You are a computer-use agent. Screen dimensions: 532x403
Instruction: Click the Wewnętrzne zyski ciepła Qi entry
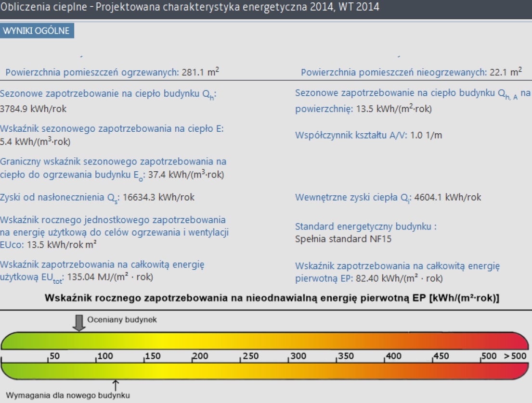[x=388, y=197]
